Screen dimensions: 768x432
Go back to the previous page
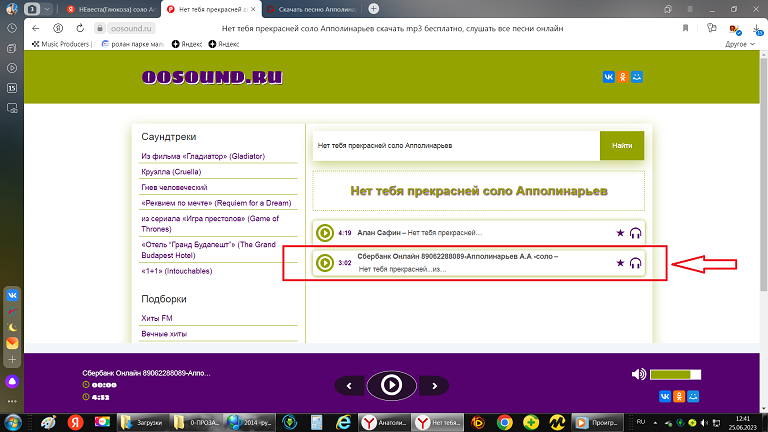(35, 28)
